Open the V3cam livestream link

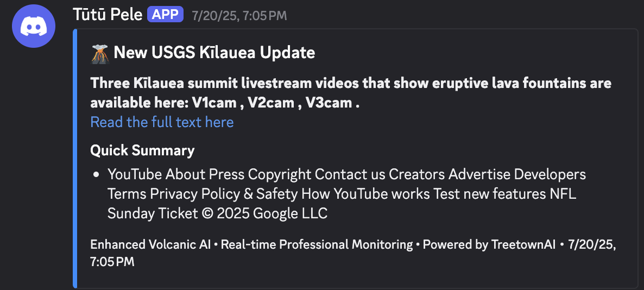click(329, 102)
